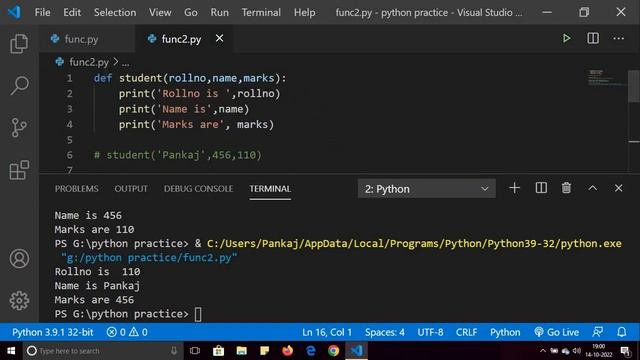Open the Edit menu

[72, 12]
